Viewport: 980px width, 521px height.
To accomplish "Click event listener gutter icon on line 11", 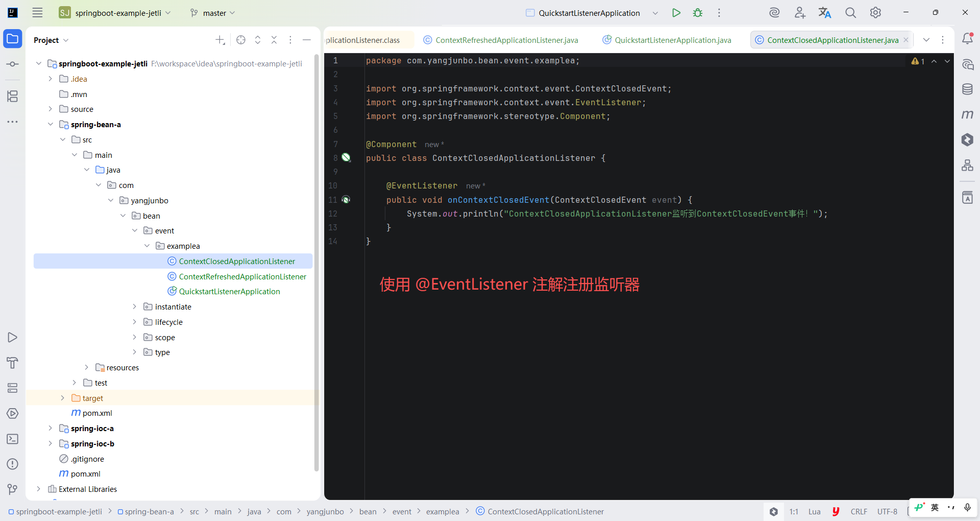I will coord(346,200).
